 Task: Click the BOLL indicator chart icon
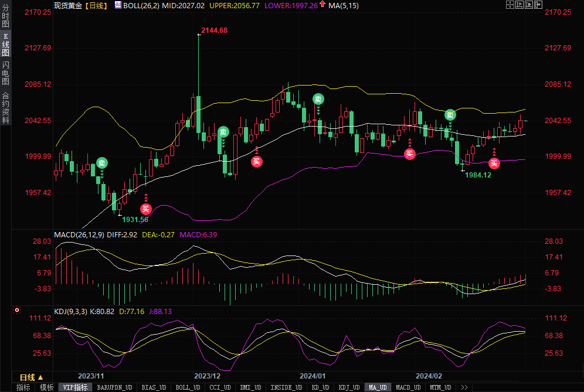[118, 5]
